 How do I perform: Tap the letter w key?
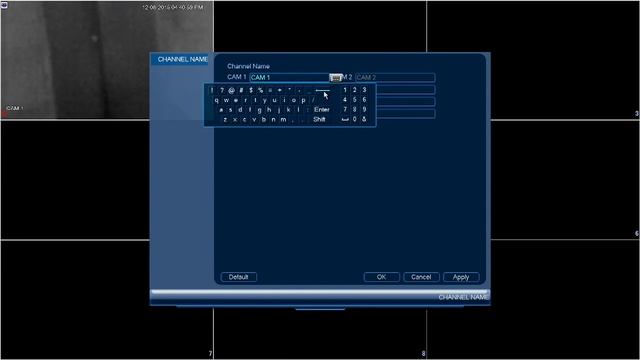tap(226, 100)
